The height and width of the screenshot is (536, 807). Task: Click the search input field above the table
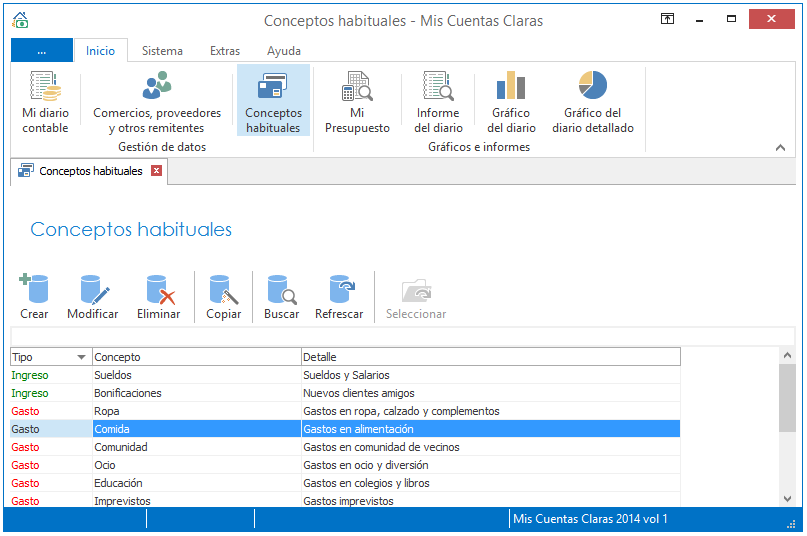click(x=402, y=336)
